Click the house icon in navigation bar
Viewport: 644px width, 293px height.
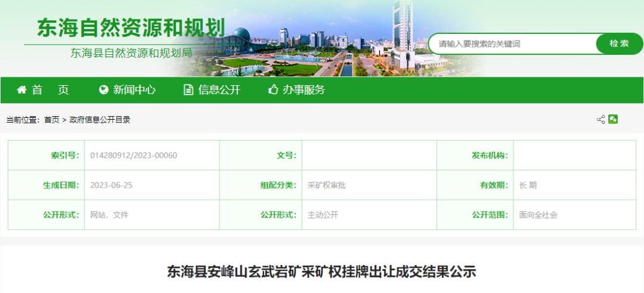pos(22,90)
